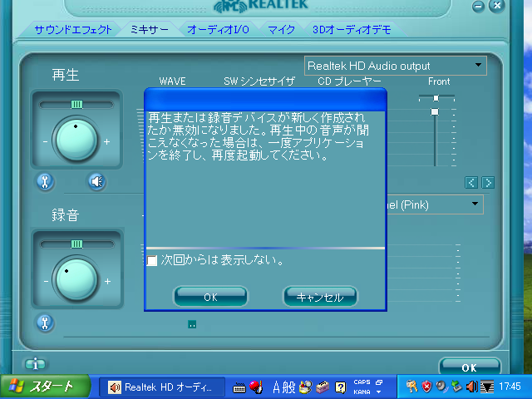Show next mixer channels with right arrow
The width and height of the screenshot is (532, 399).
(x=488, y=183)
